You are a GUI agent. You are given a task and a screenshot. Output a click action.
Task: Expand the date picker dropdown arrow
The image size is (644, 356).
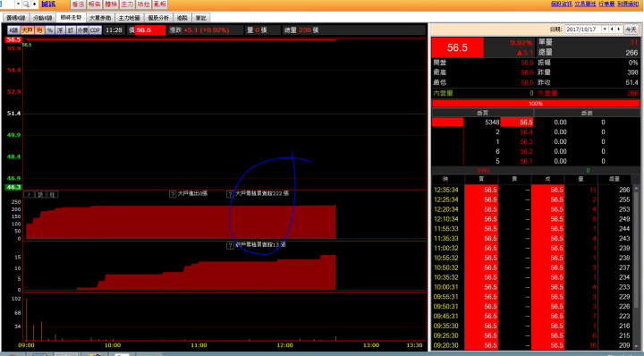tap(605, 30)
